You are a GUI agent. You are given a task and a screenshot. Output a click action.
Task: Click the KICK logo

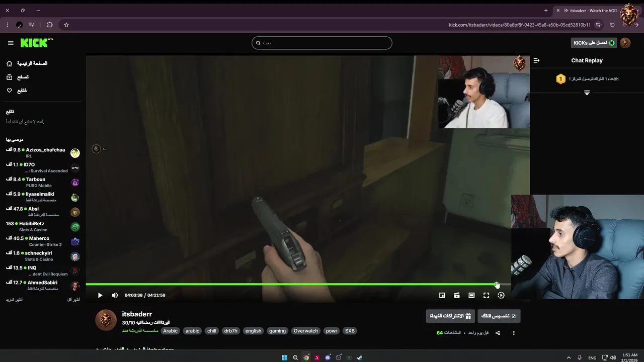pyautogui.click(x=36, y=43)
